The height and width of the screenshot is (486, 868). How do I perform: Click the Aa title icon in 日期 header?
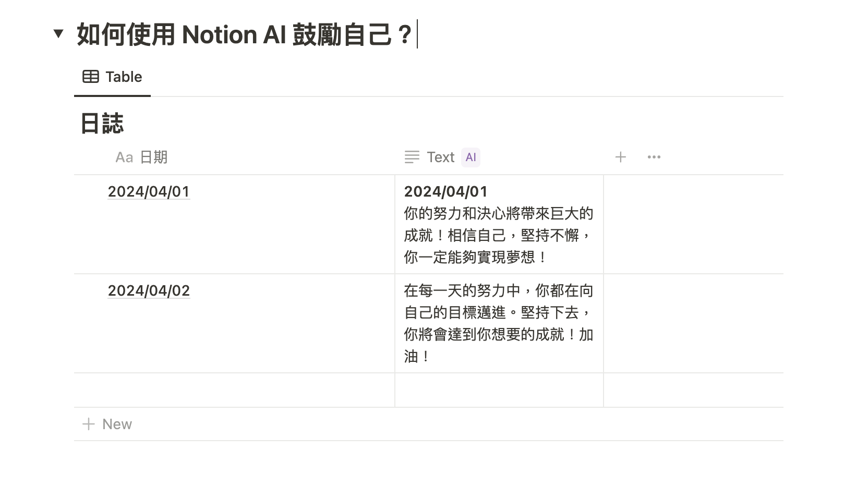tap(124, 157)
